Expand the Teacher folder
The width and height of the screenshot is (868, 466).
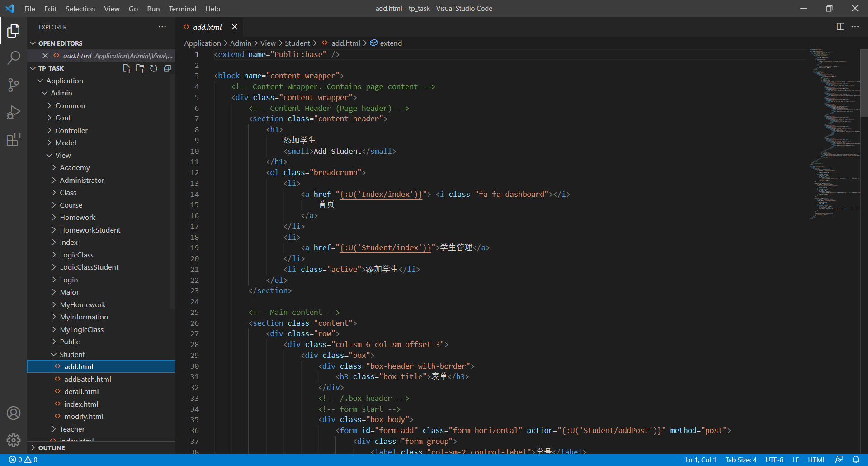coord(101,429)
